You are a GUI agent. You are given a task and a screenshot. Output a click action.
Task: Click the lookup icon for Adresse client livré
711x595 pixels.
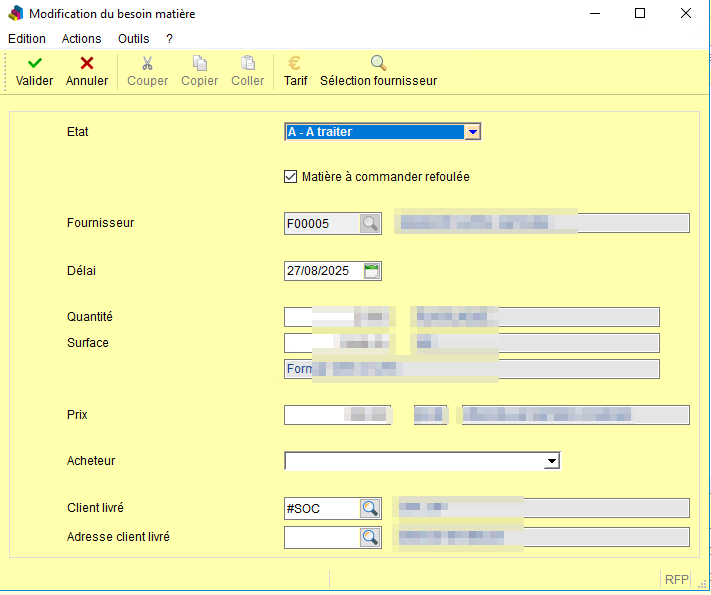pos(371,538)
